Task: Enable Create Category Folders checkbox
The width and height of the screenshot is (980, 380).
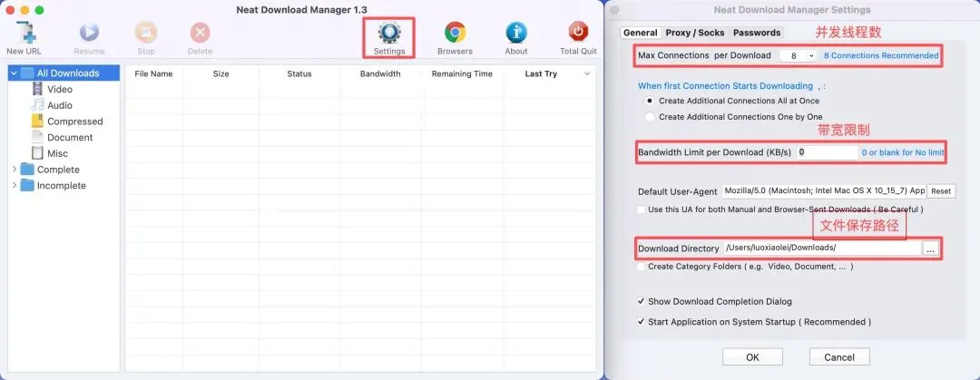Action: coord(641,267)
